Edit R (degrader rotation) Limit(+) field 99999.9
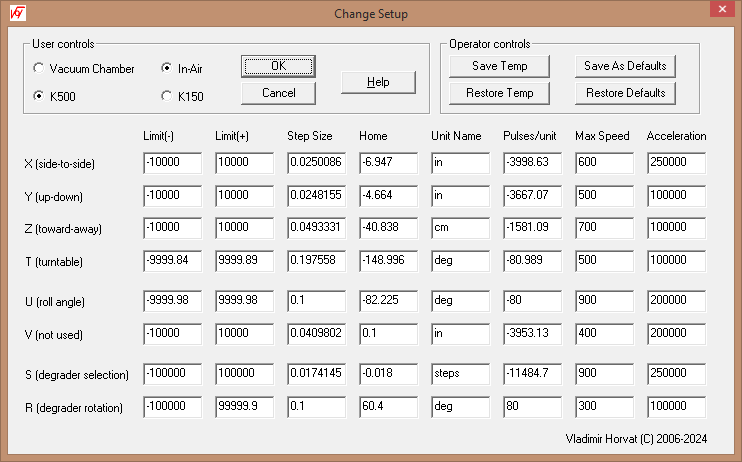742x462 pixels. pyautogui.click(x=245, y=407)
